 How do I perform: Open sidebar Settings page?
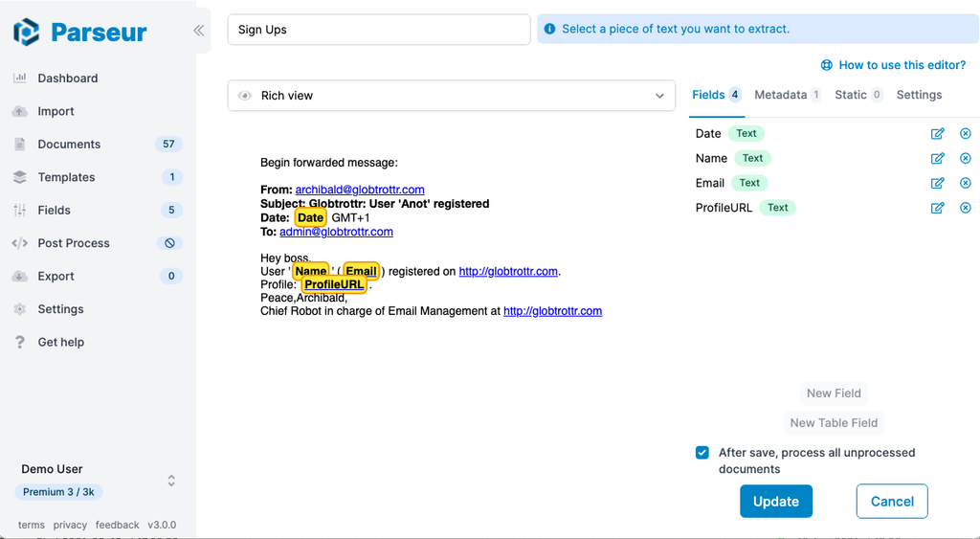point(60,309)
